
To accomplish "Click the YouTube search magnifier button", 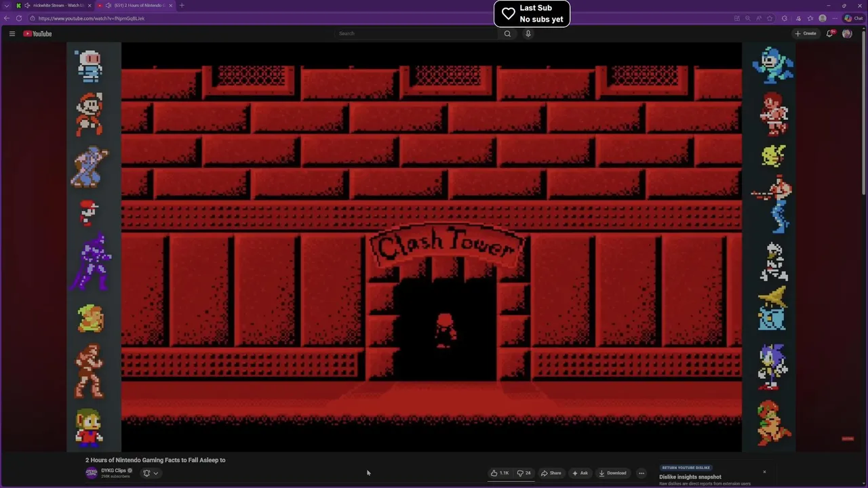I will 507,33.
